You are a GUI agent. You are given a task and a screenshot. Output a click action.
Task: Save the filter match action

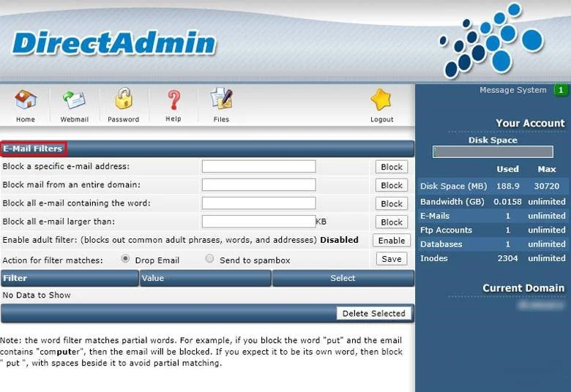point(392,259)
